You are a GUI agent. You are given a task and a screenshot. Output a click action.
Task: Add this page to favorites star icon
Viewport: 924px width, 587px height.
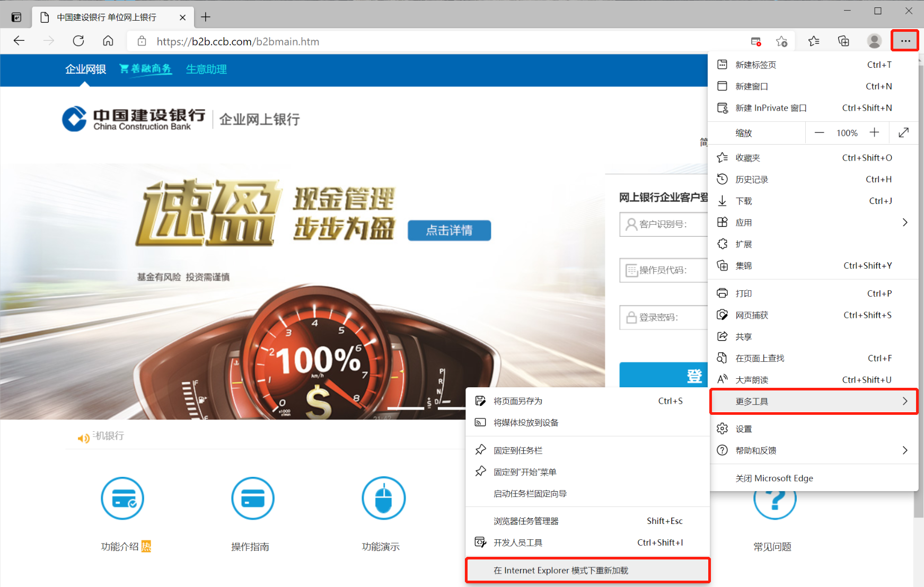(781, 41)
